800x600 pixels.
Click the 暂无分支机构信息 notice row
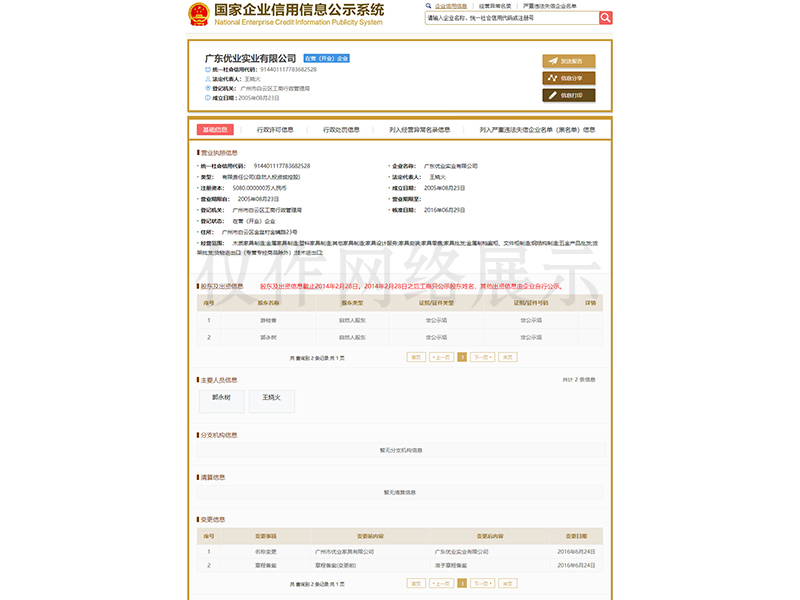[401, 451]
